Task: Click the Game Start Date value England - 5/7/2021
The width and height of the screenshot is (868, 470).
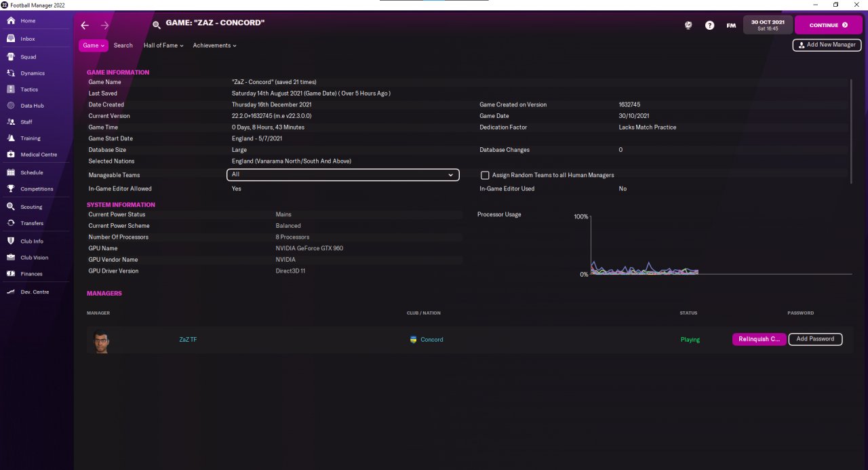Action: [257, 138]
